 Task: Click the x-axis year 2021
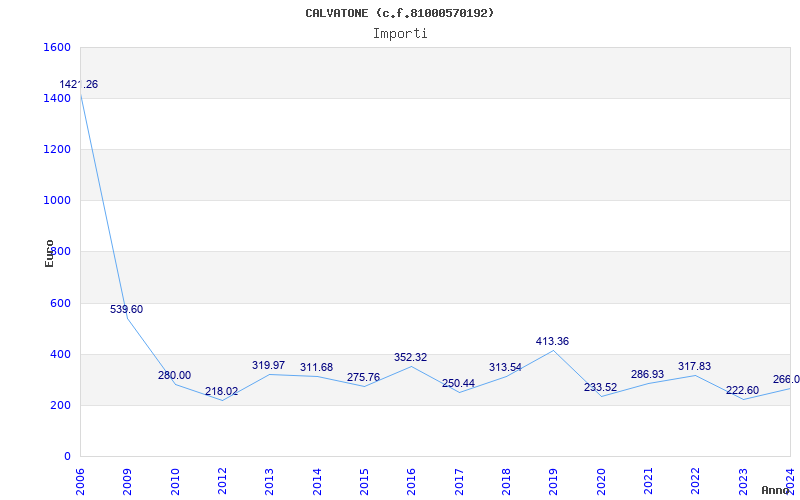(647, 482)
